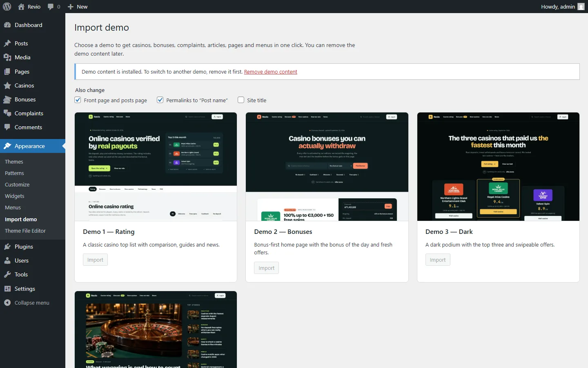Open Theme File Editor submenu item
This screenshot has width=588, height=368.
click(x=25, y=231)
